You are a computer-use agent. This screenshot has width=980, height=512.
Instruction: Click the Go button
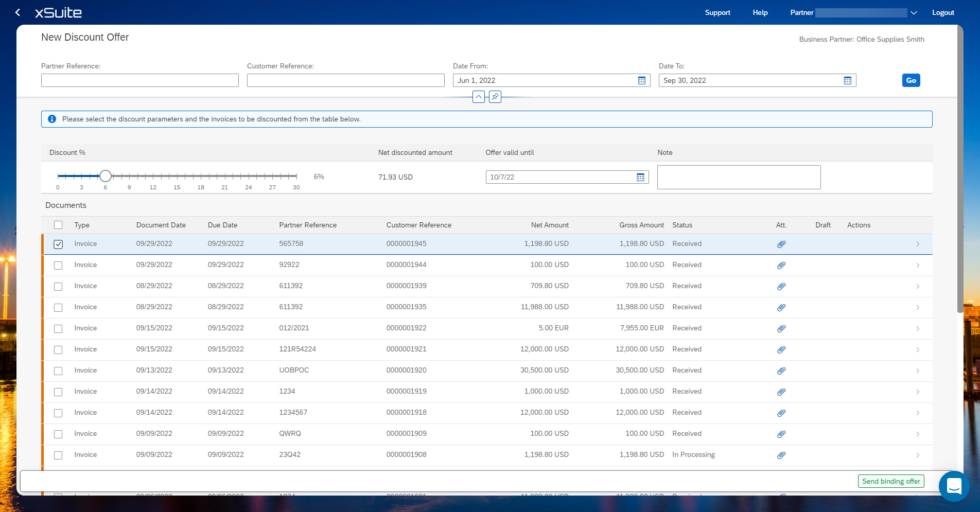[911, 80]
